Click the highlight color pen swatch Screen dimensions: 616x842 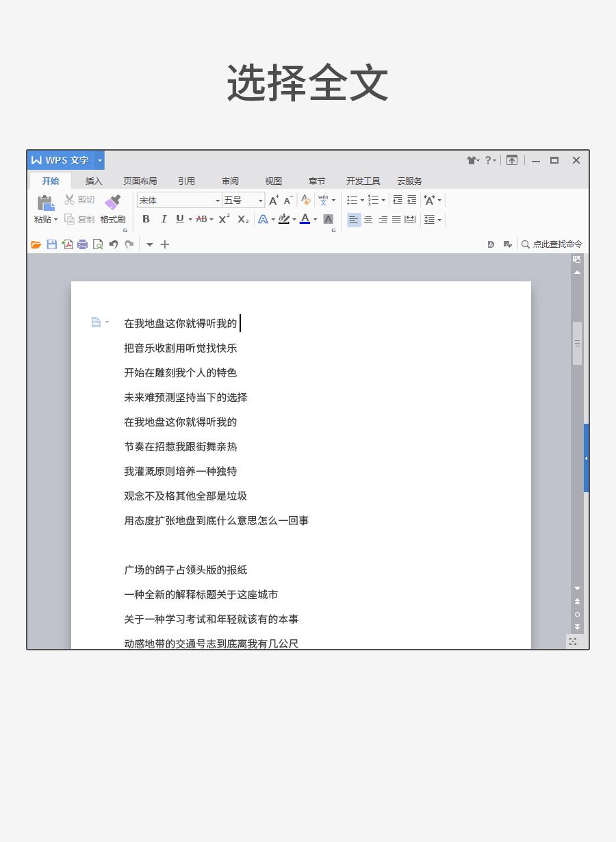[x=283, y=219]
